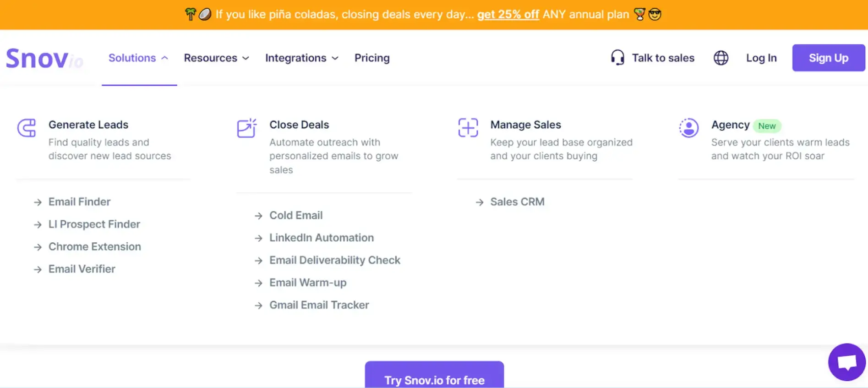Click the Manage Sales plus icon
This screenshot has width=868, height=388.
point(468,128)
